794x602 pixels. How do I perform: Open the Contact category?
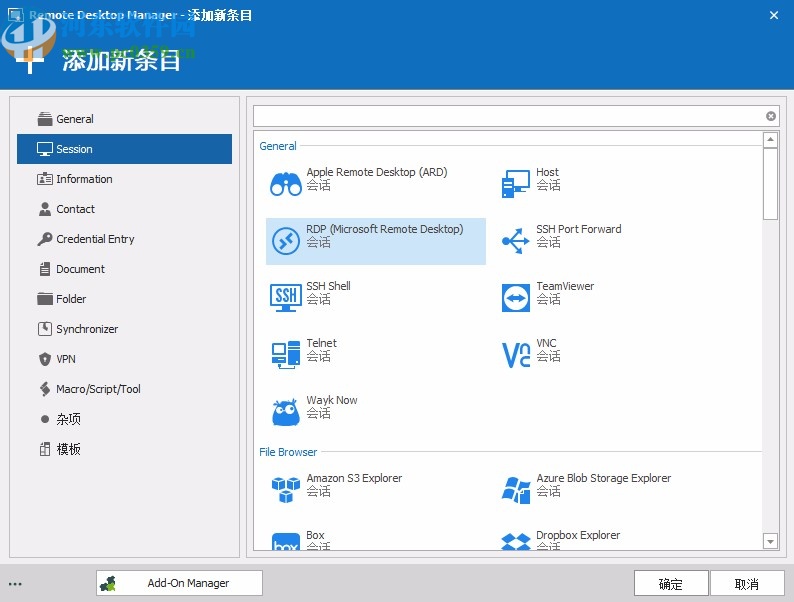[x=124, y=209]
